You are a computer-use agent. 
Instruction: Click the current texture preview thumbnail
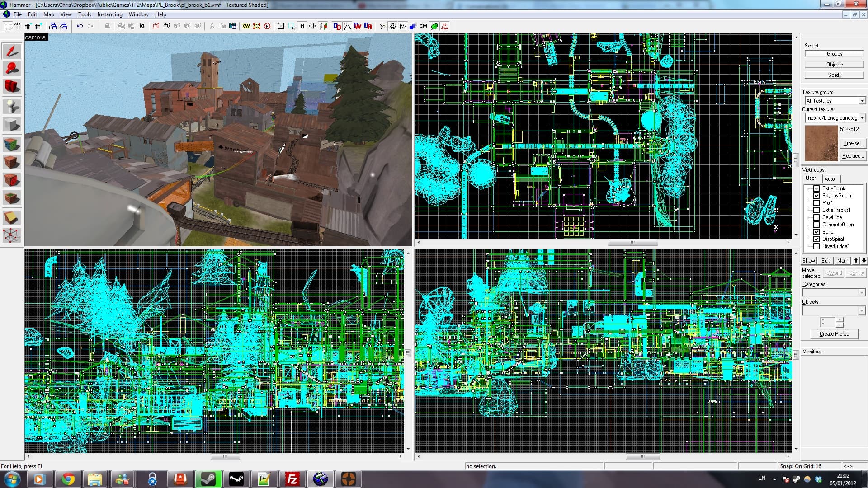(x=821, y=143)
